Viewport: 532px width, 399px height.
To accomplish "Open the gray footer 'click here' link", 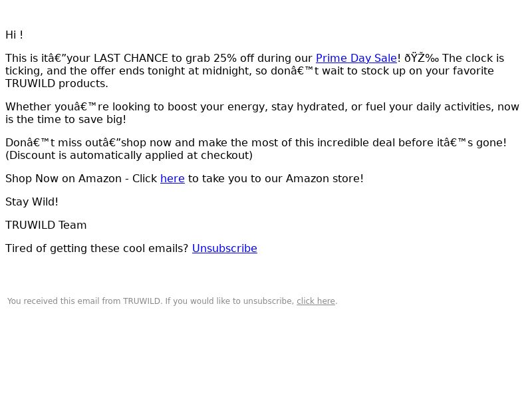I will pyautogui.click(x=316, y=301).
